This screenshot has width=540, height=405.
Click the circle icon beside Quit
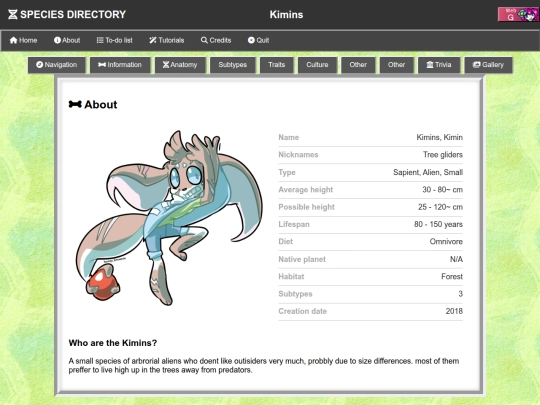tap(251, 40)
